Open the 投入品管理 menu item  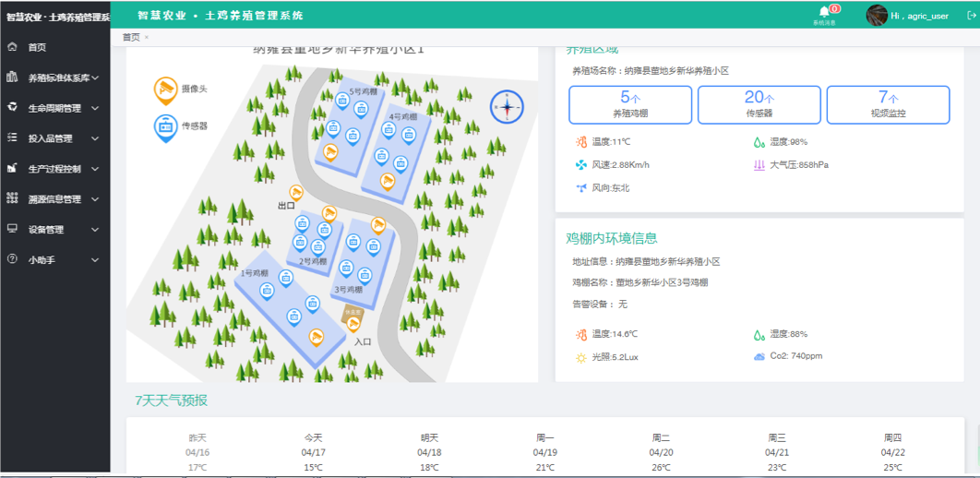(55, 138)
